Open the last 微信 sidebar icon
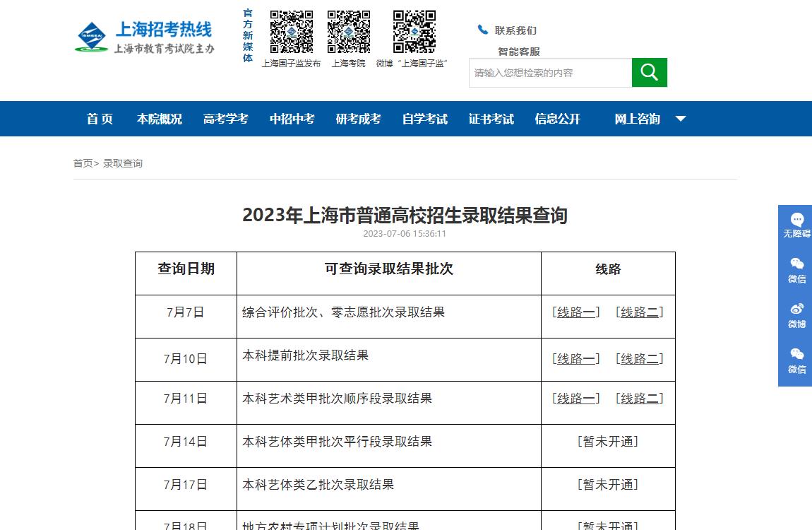This screenshot has height=530, width=812. (797, 361)
